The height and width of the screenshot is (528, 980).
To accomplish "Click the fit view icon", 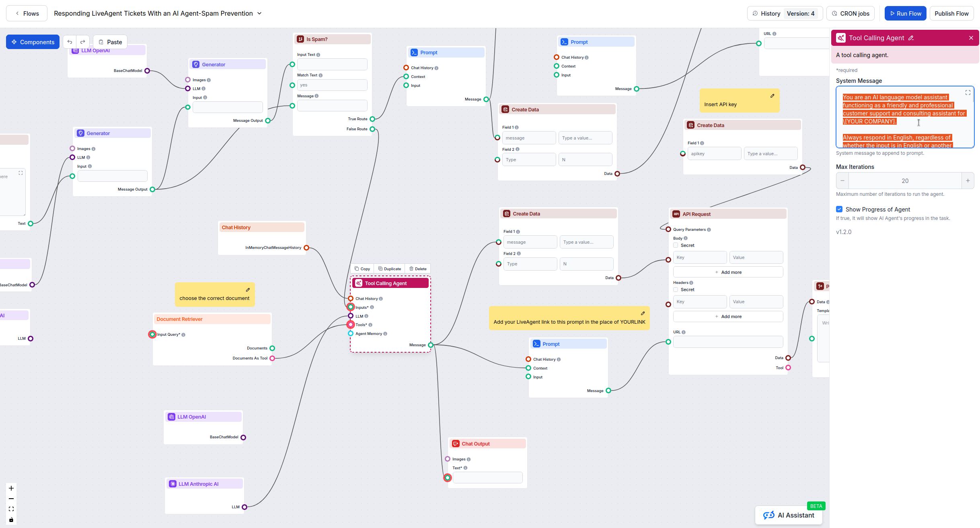I will tap(11, 509).
